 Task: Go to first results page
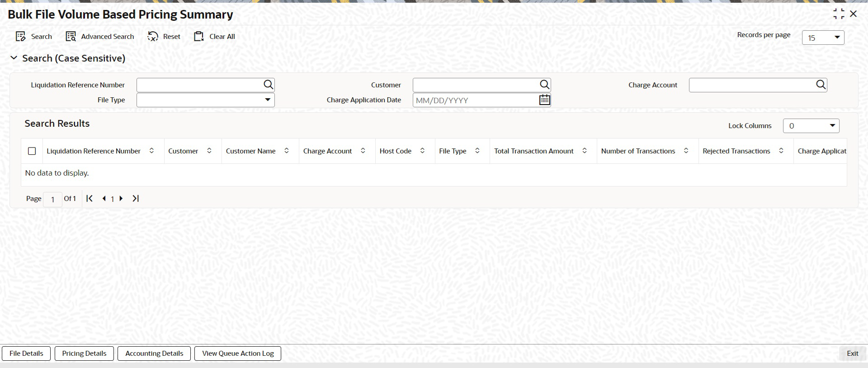click(x=90, y=198)
